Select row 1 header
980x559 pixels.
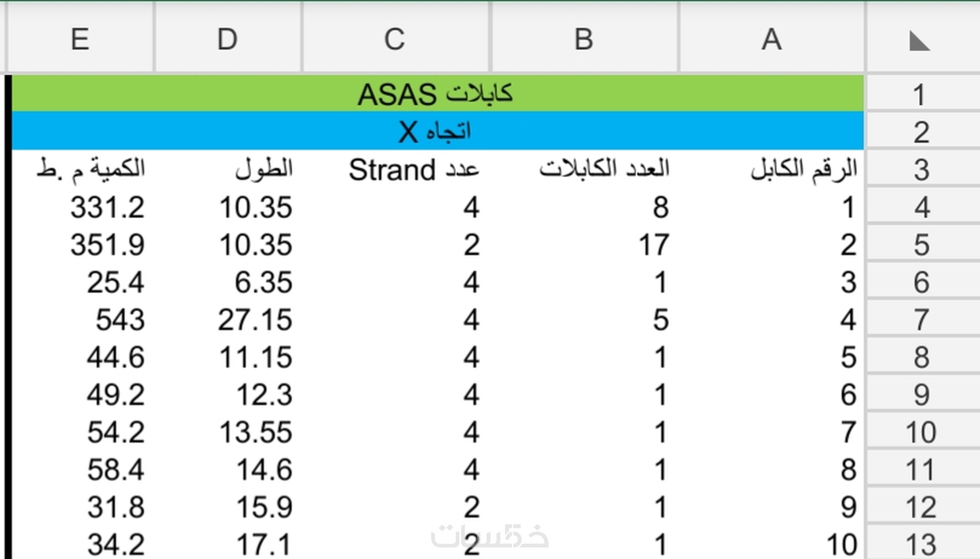pos(921,95)
